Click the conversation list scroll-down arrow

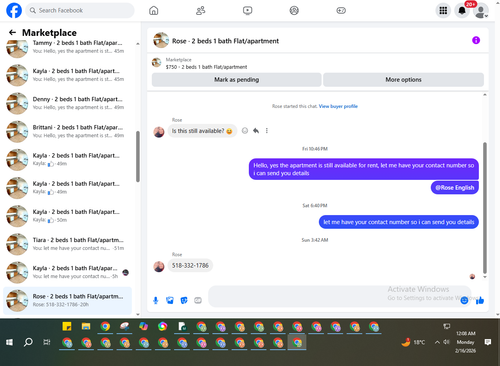138,314
